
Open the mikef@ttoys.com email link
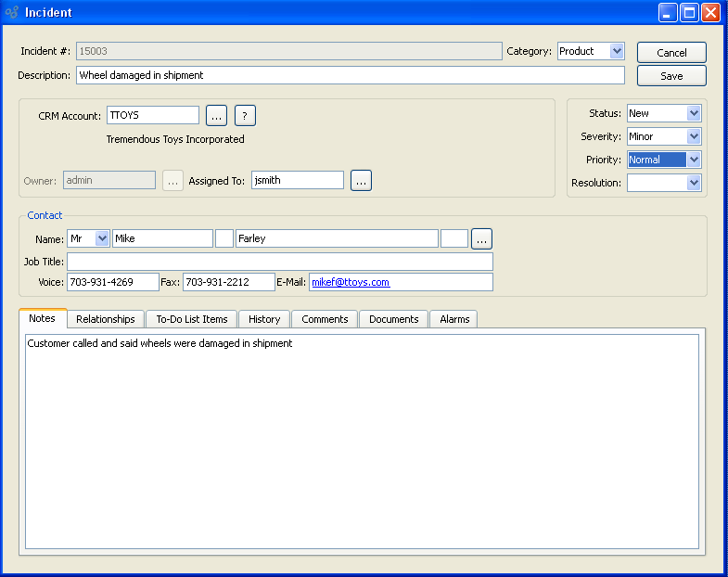[351, 282]
